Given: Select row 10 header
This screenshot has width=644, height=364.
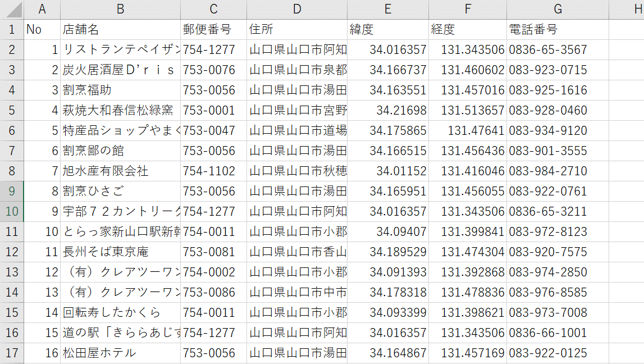Looking at the screenshot, I should coord(12,212).
